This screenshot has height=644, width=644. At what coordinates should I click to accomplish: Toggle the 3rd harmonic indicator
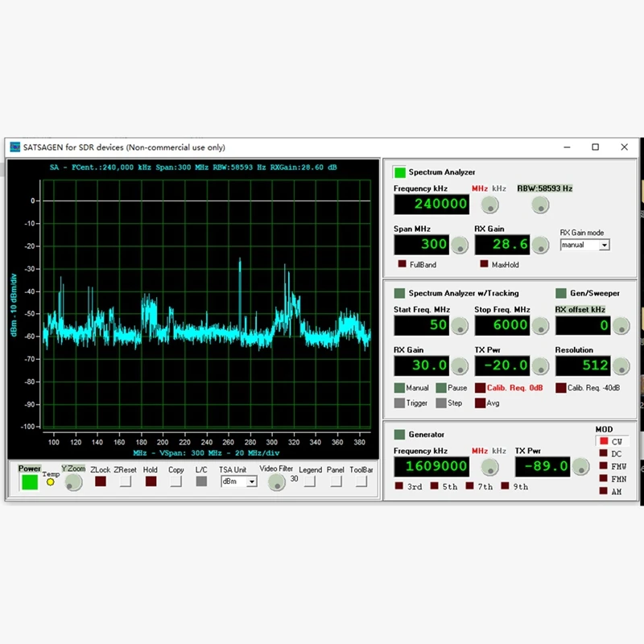(398, 485)
